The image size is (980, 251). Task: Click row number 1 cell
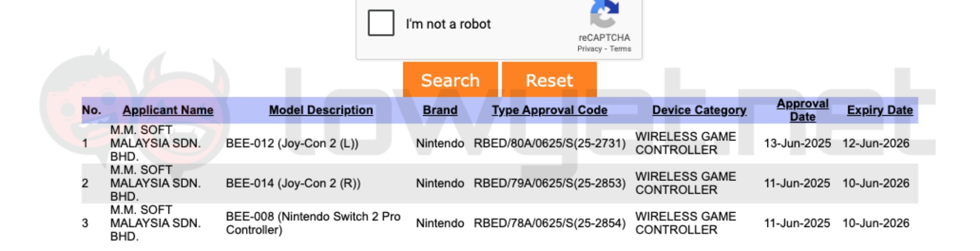(x=85, y=143)
